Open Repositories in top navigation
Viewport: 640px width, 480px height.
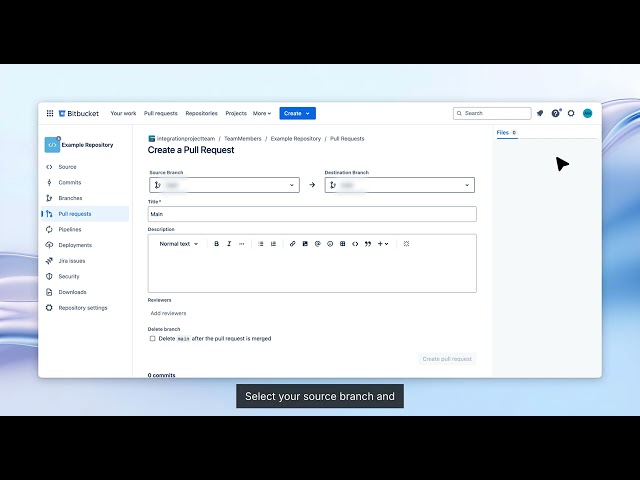202,113
